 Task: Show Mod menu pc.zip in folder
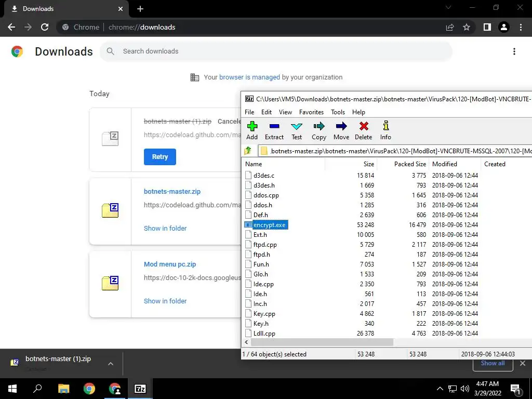tap(165, 301)
